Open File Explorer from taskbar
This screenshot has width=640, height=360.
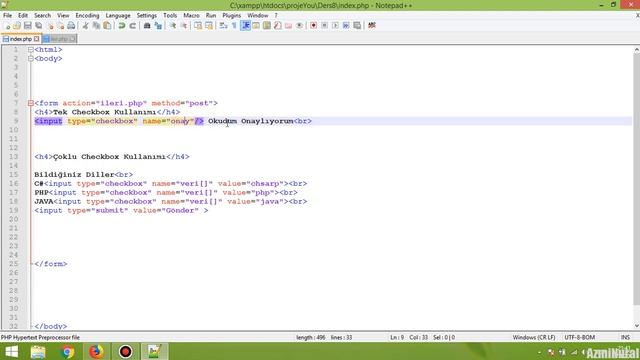(38, 351)
